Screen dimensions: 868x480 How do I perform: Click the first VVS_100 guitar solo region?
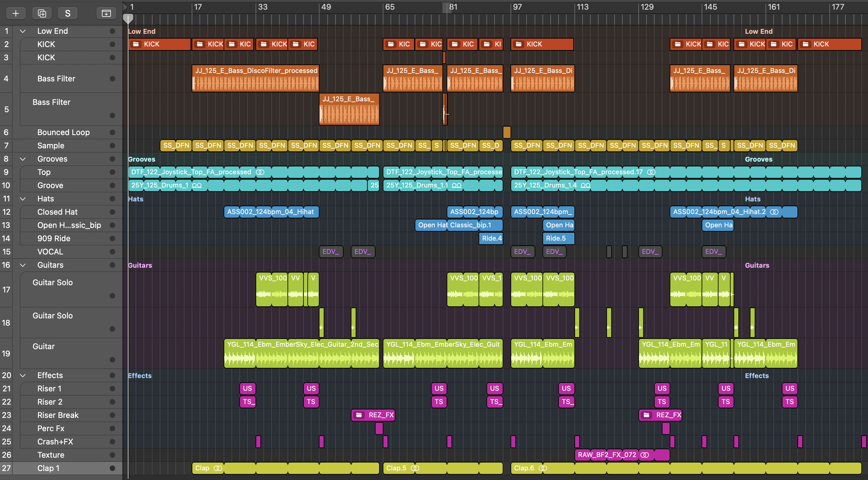272,289
